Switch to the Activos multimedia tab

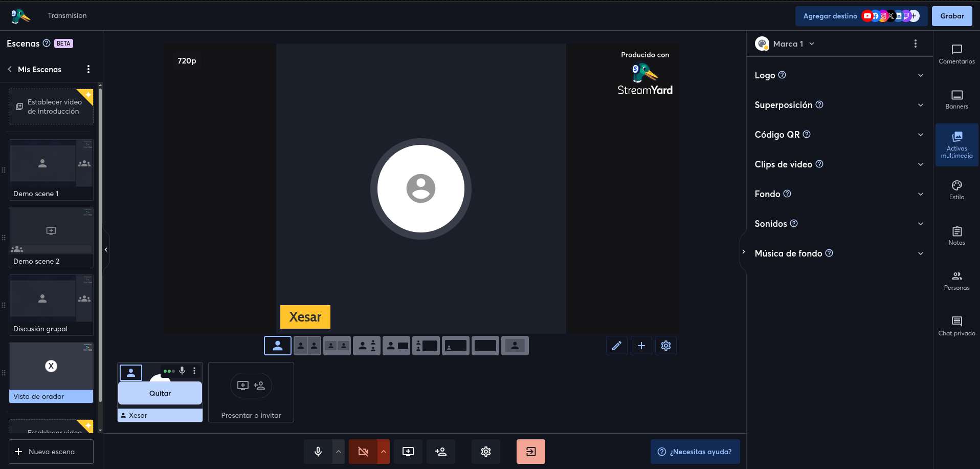(x=956, y=145)
